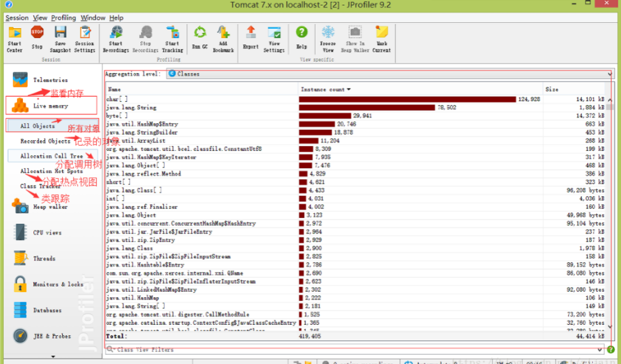
Task: Select the Allocation Hot Spots view
Action: (x=52, y=171)
